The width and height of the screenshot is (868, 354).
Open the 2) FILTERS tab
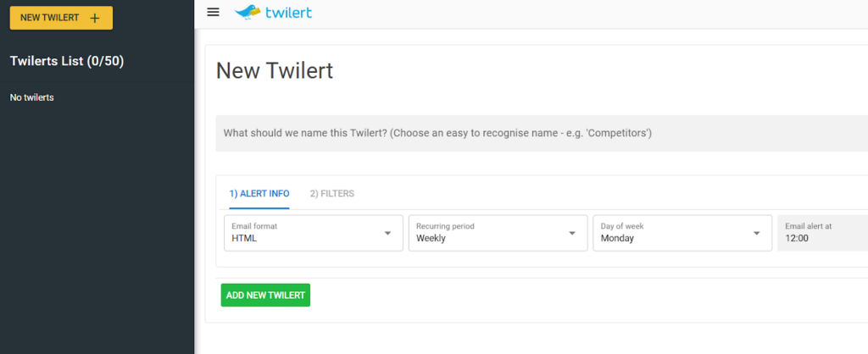[332, 194]
